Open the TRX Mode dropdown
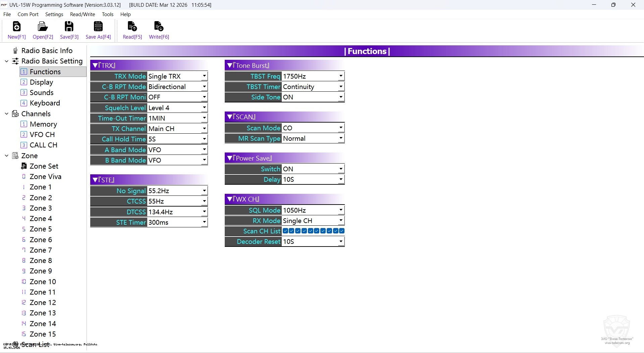 (x=204, y=76)
